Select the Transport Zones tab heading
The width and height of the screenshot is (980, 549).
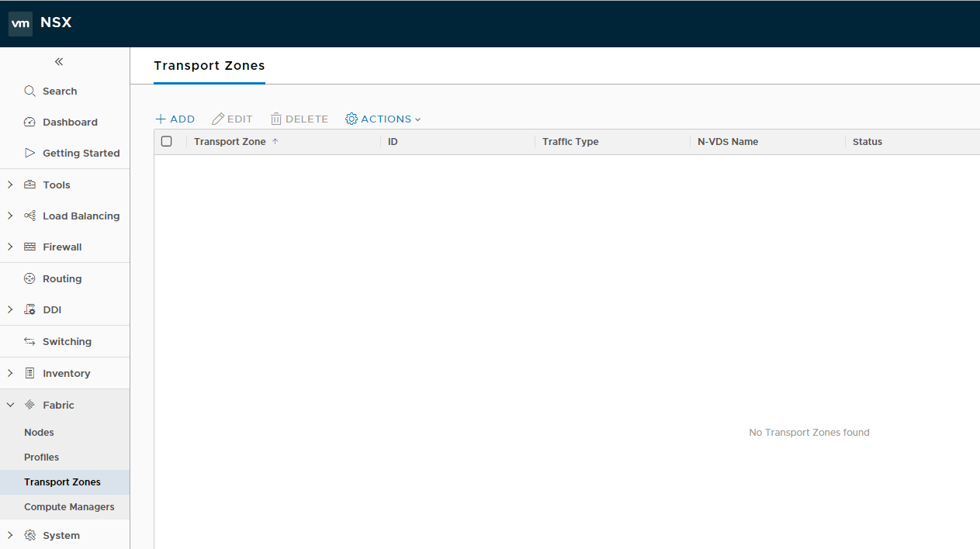209,66
